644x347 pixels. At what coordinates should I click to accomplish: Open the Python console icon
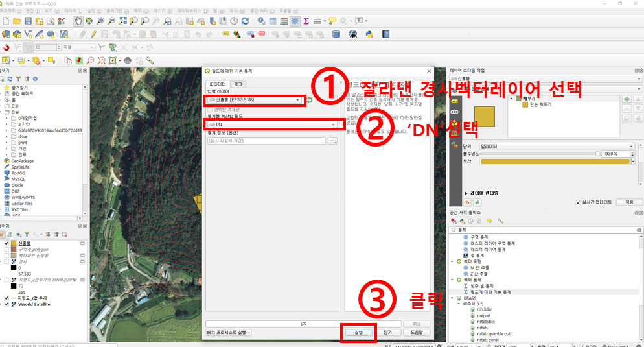(369, 34)
